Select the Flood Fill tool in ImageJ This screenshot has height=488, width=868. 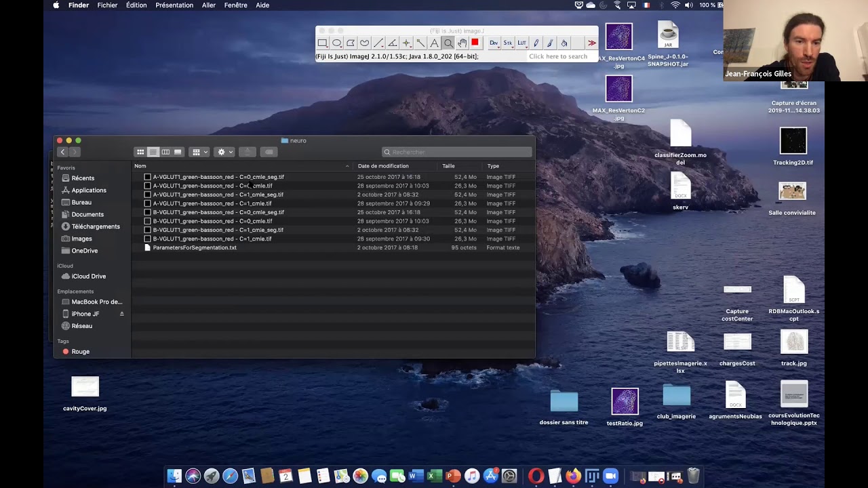point(564,43)
